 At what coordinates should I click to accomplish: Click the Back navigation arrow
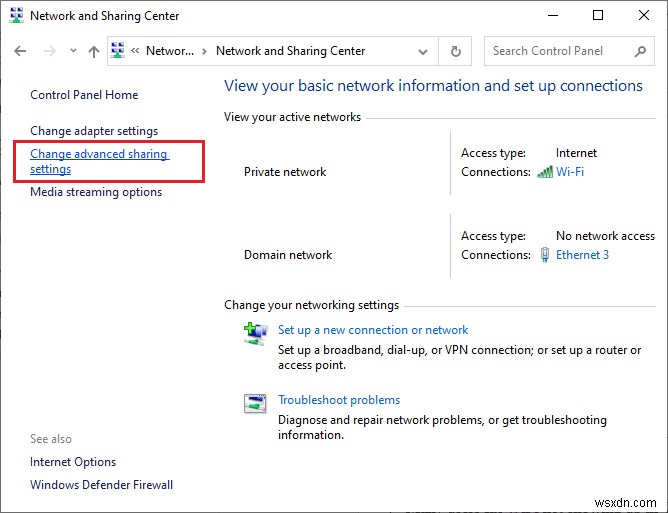pyautogui.click(x=21, y=51)
